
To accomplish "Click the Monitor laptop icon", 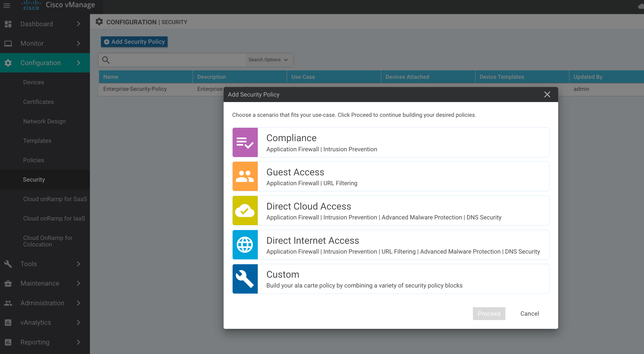I will [x=8, y=43].
